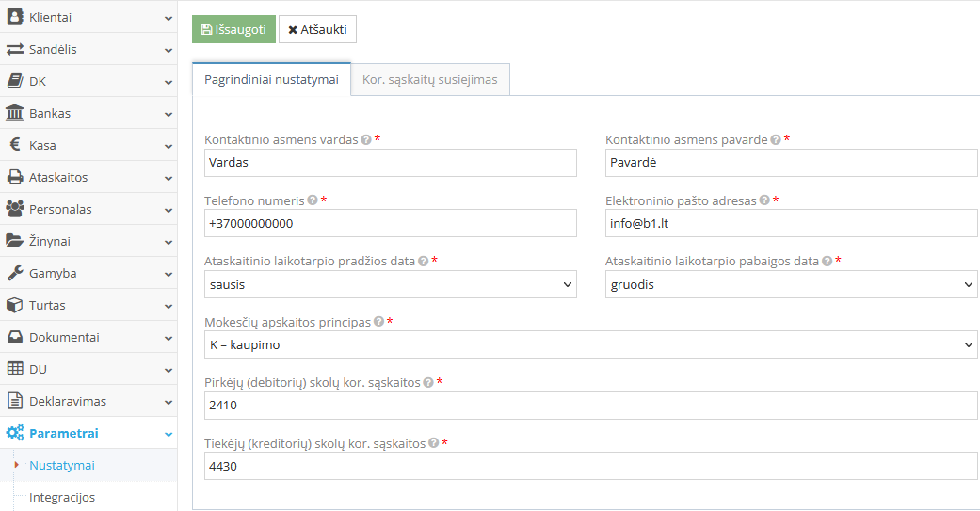This screenshot has width=980, height=511.
Task: Click the Klientai person icon in sidebar
Action: (15, 17)
